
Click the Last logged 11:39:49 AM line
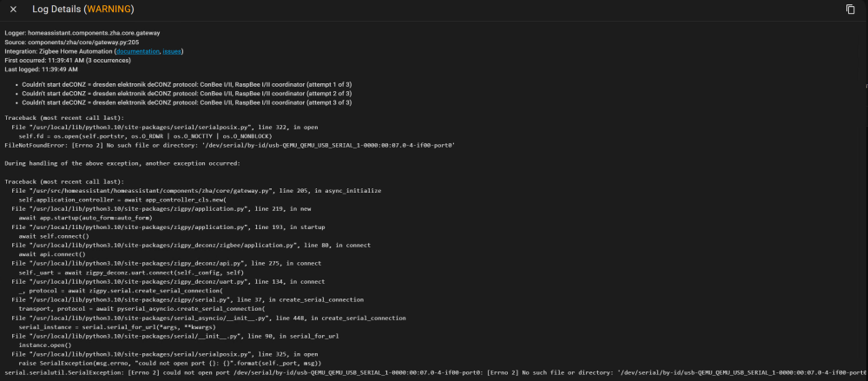pyautogui.click(x=41, y=69)
